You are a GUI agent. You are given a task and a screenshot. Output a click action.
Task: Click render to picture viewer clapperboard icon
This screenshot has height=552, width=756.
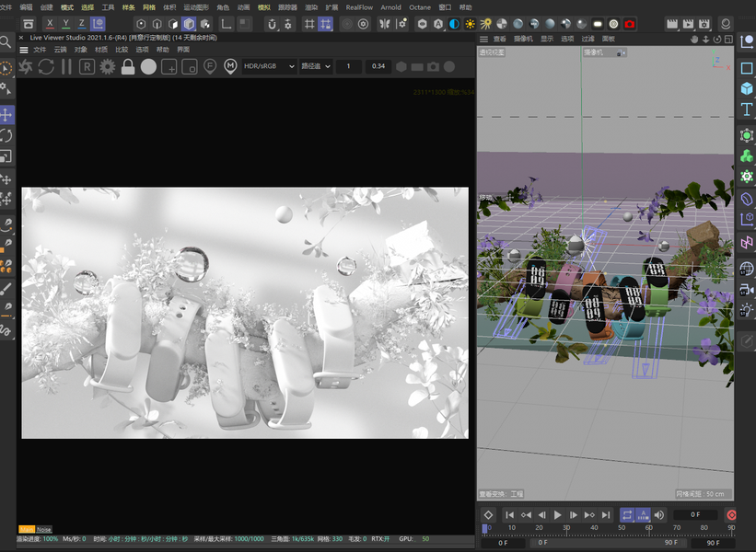click(688, 24)
